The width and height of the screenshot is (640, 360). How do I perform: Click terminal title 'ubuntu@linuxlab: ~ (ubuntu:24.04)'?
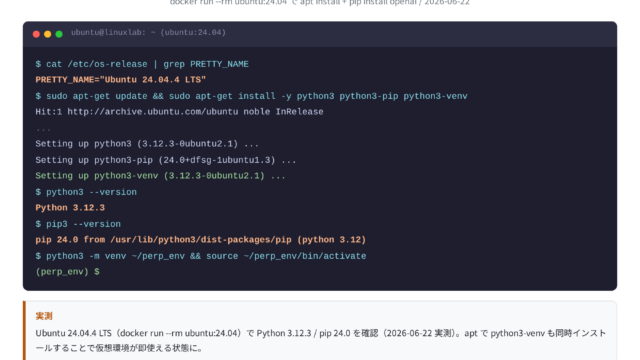coord(148,32)
